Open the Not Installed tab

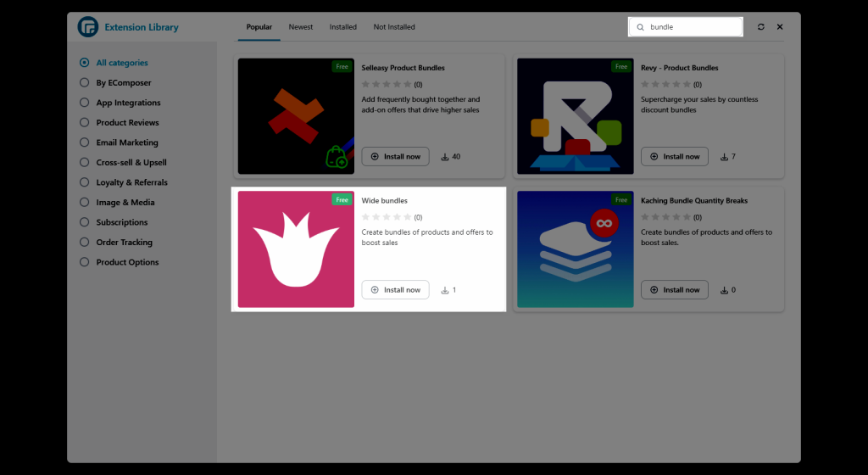pos(394,27)
